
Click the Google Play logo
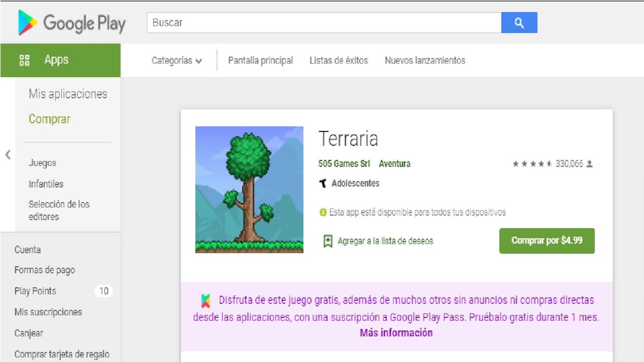[70, 23]
